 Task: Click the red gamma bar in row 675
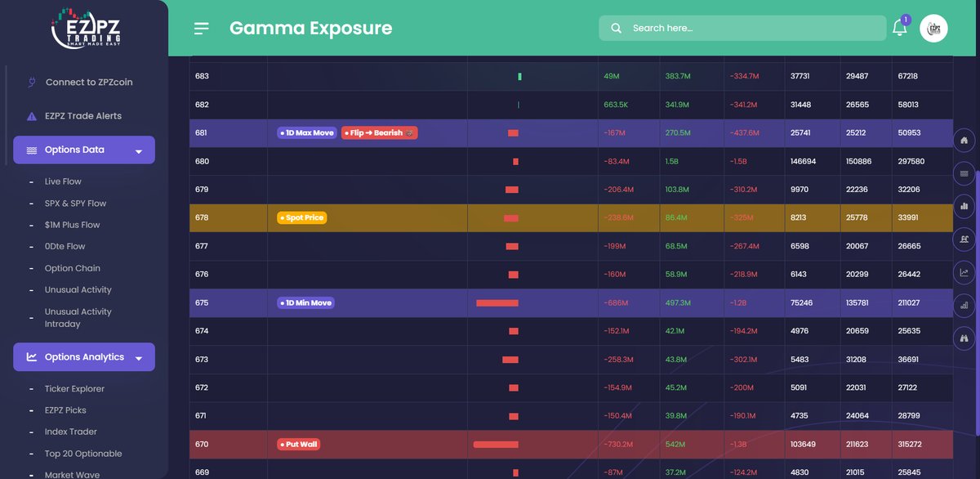(x=497, y=303)
